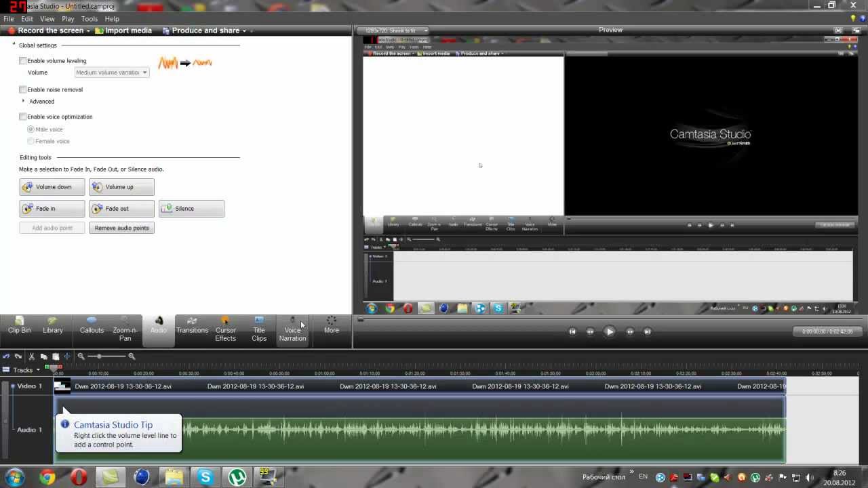The width and height of the screenshot is (868, 488).
Task: Click the Silence button
Action: click(191, 209)
